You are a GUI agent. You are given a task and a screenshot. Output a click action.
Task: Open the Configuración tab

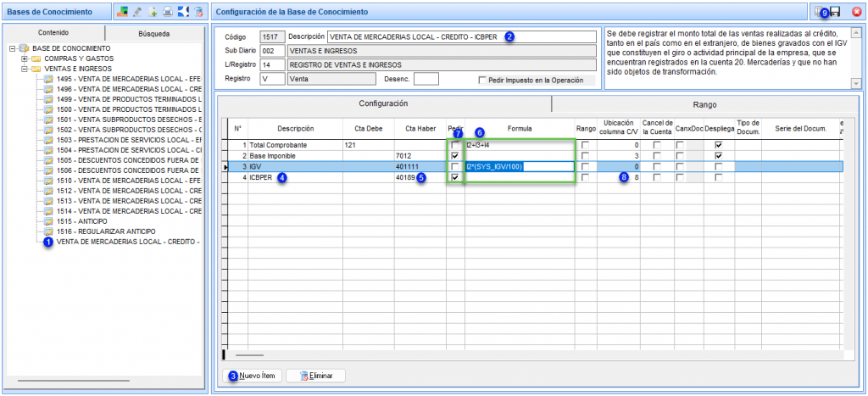point(384,103)
